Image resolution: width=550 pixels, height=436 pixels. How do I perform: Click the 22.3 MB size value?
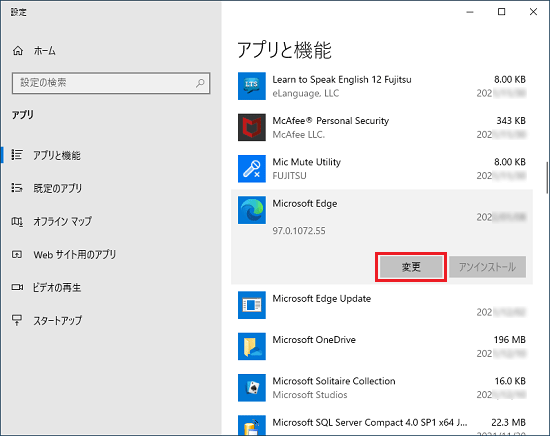[x=508, y=422]
